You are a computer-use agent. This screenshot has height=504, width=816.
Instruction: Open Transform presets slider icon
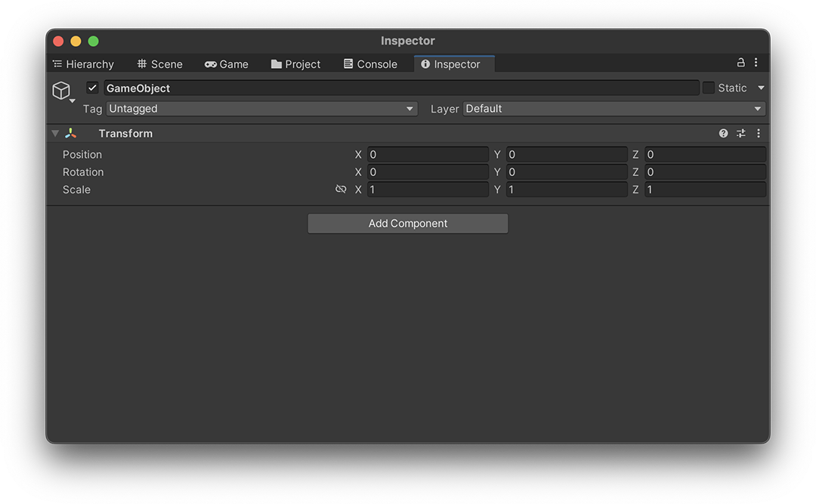click(741, 134)
